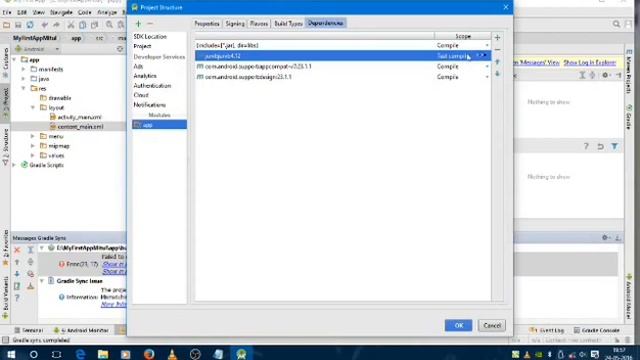The height and width of the screenshot is (360, 640).
Task: Click the gear settings icon in right panel
Action: (x=605, y=75)
